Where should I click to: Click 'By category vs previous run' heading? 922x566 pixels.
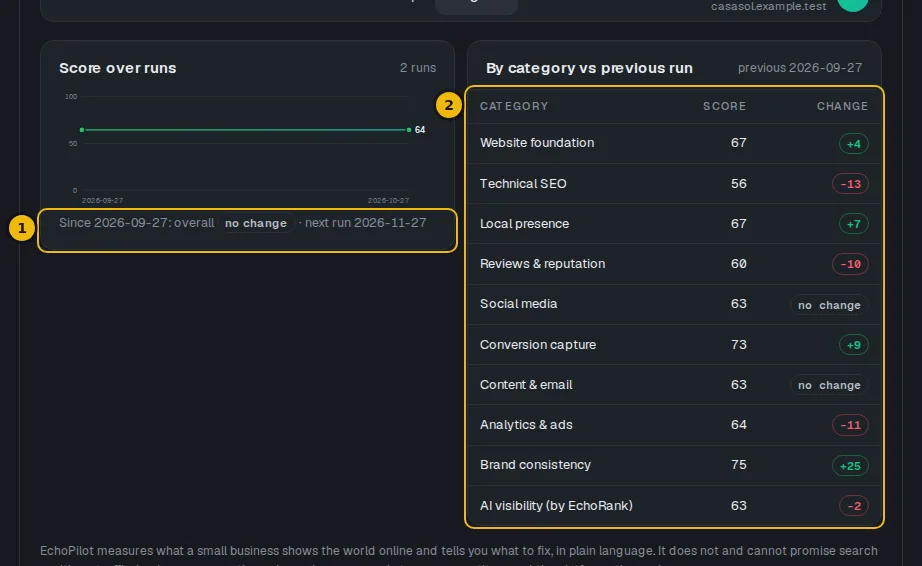[x=589, y=68]
